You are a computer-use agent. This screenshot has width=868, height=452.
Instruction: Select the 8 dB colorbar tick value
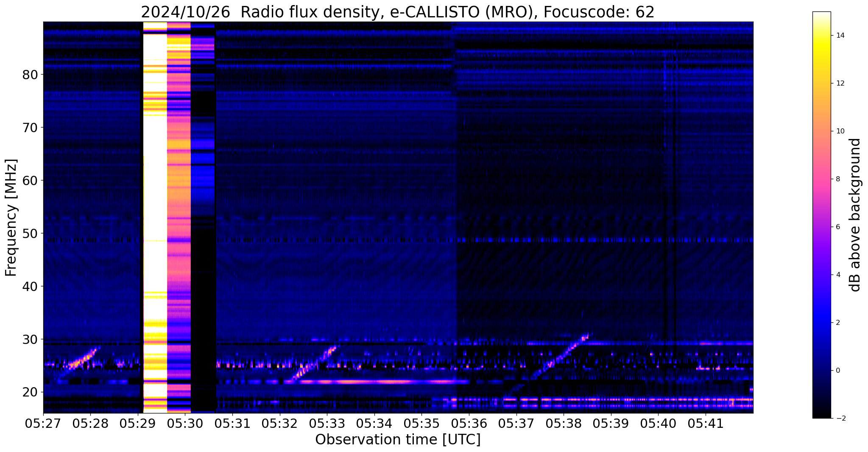pyautogui.click(x=837, y=179)
